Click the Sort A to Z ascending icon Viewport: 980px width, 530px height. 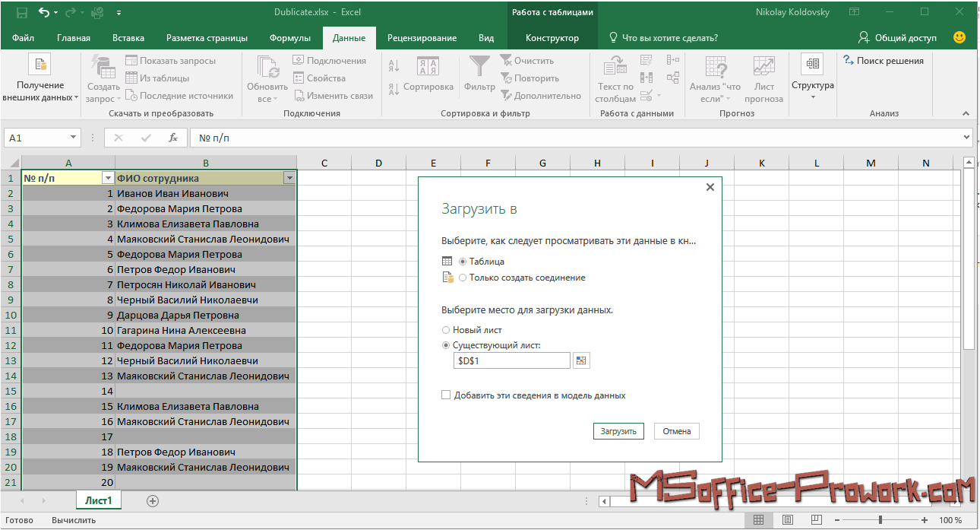pos(394,65)
